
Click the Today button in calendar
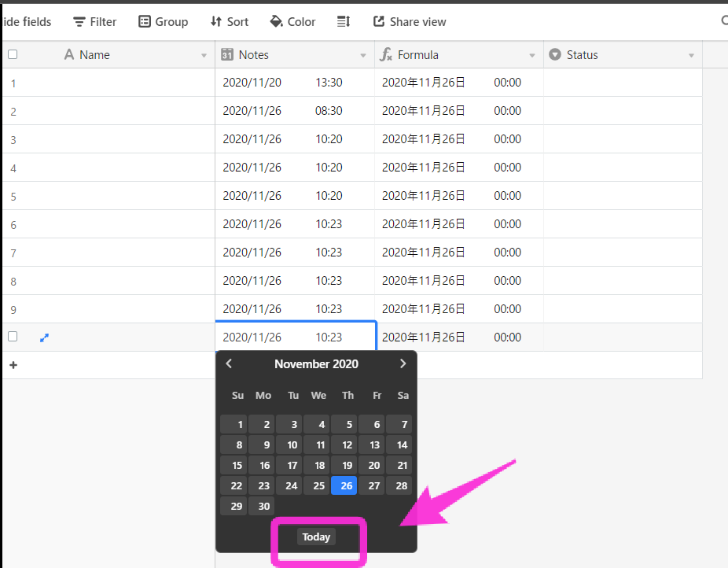point(316,537)
